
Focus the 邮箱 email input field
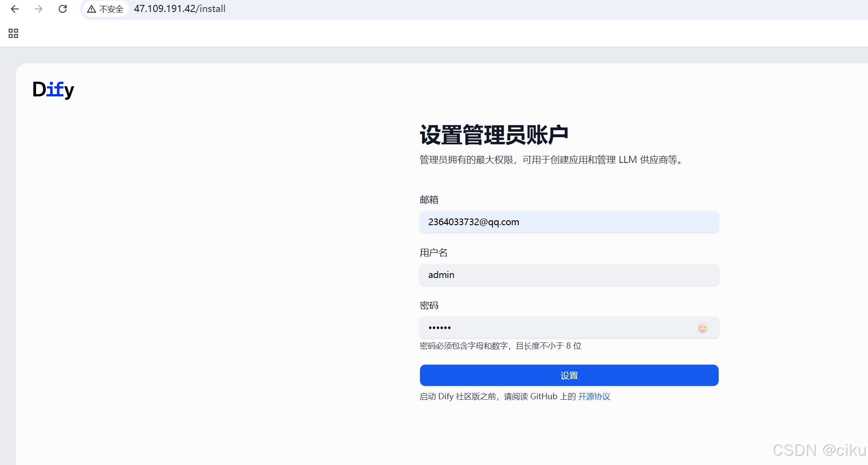(x=569, y=222)
